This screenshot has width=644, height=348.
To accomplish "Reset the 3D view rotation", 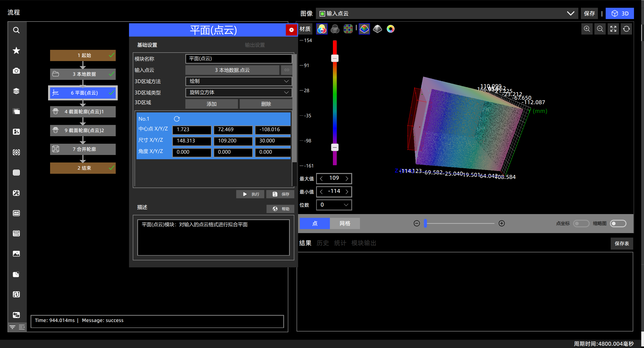I will tap(626, 29).
